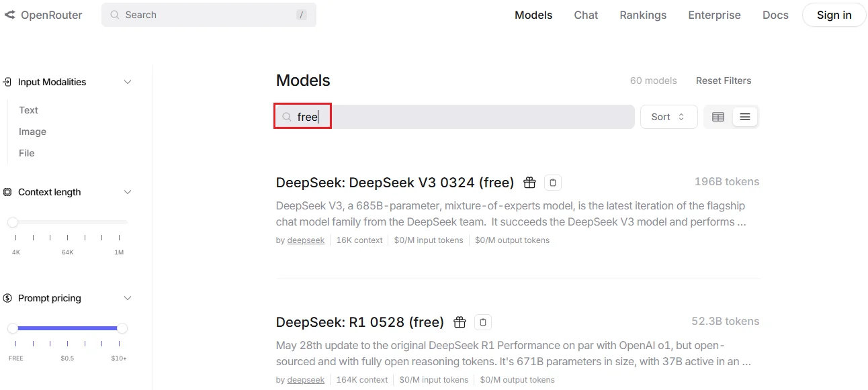Viewport: 868px width, 390px height.
Task: Click the $0.5 prompt pricing tick label
Action: point(67,358)
